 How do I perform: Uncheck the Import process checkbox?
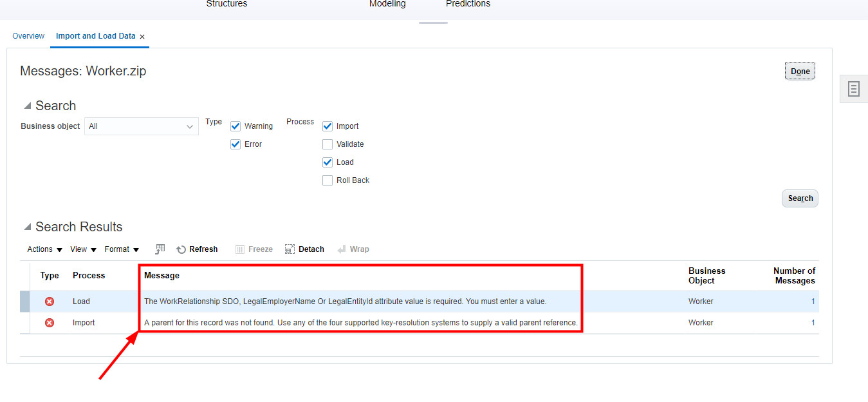[x=328, y=126]
